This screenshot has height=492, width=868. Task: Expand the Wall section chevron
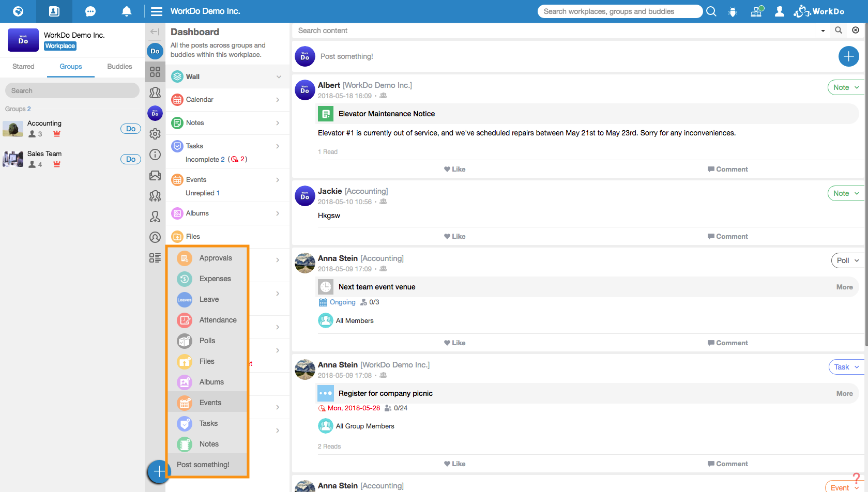(279, 77)
